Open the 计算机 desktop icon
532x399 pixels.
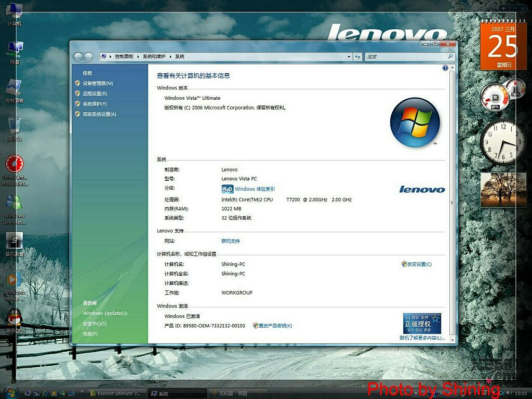(x=14, y=14)
